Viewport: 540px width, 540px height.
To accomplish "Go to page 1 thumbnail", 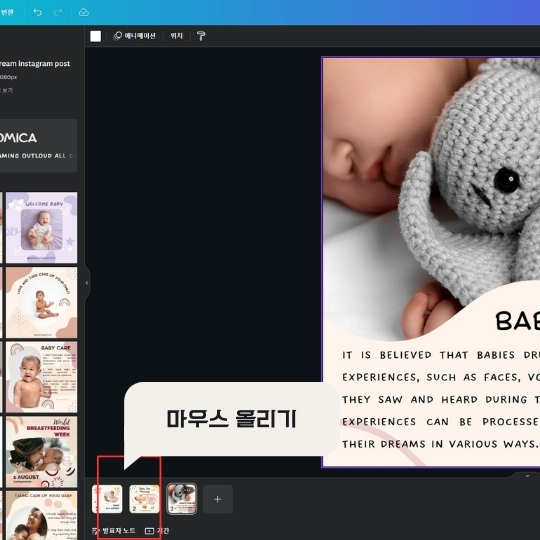I will (107, 499).
